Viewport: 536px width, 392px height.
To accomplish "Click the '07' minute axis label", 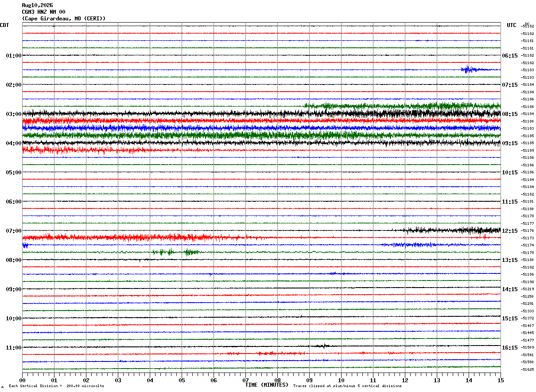I will point(245,380).
